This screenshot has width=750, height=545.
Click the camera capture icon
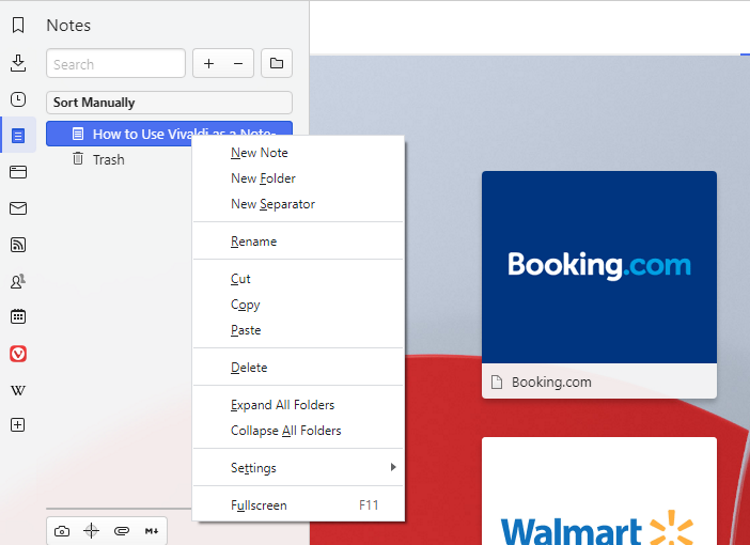coord(62,531)
